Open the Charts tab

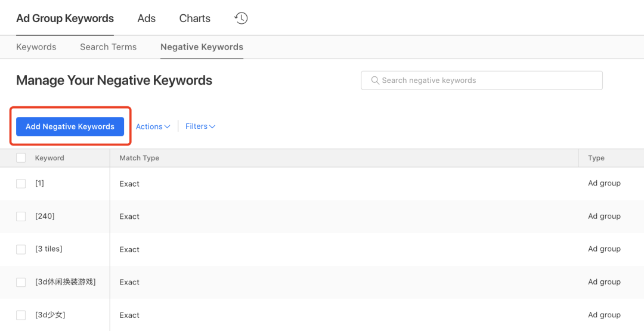click(x=194, y=18)
